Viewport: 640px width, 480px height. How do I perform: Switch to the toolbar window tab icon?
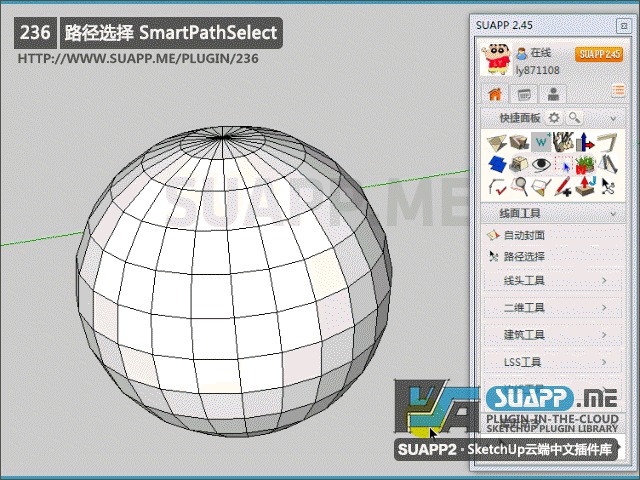pyautogui.click(x=524, y=94)
